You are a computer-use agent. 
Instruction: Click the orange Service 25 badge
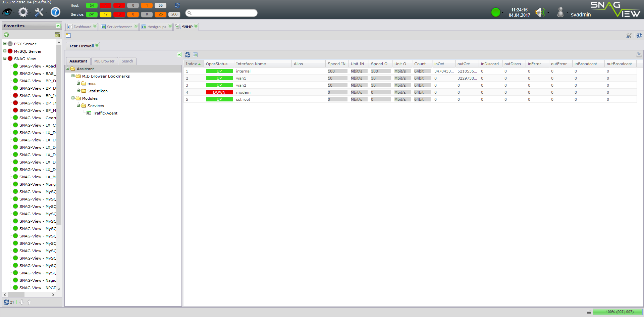160,14
